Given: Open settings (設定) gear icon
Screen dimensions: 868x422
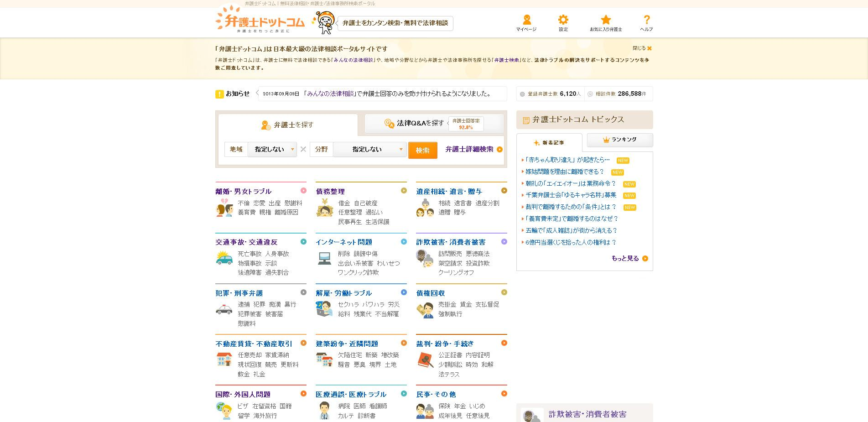Looking at the screenshot, I should click(x=563, y=23).
